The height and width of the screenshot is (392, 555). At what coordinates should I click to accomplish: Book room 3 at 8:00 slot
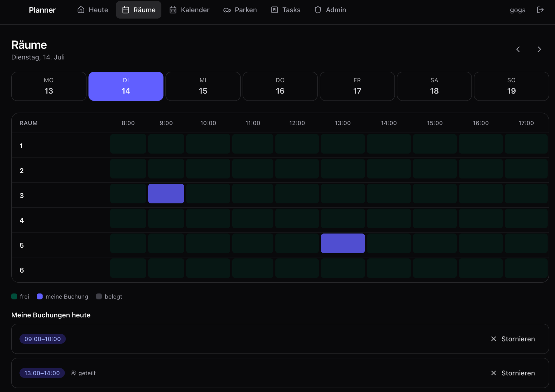[128, 194]
